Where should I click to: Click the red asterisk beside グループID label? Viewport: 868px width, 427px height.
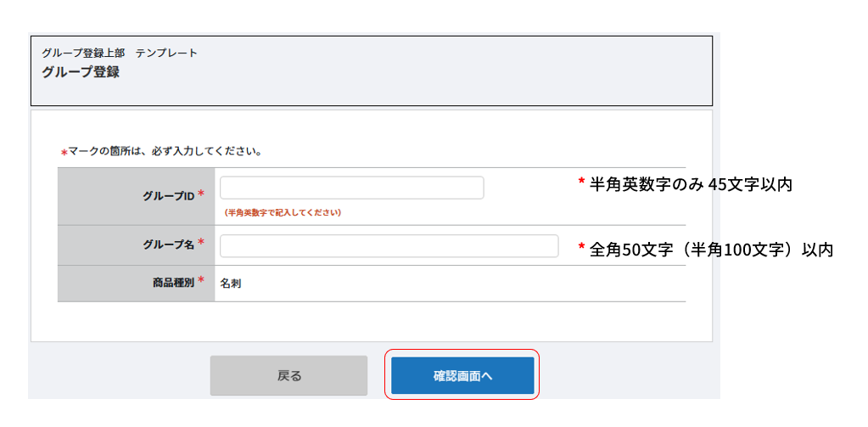201,194
